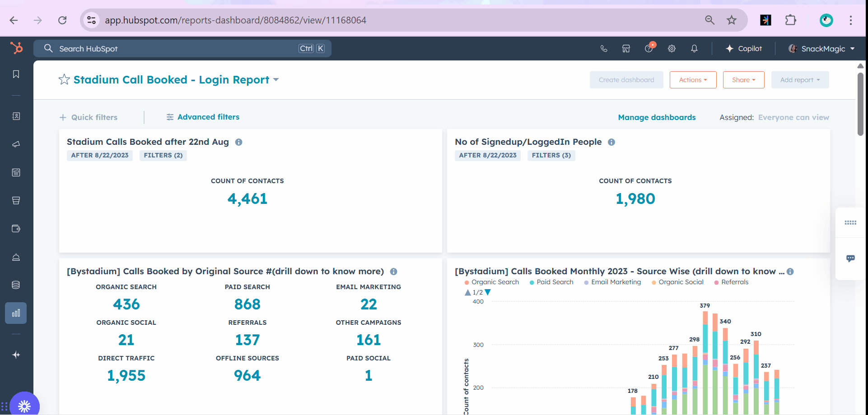
Task: Open the help icon with notification dot
Action: click(x=649, y=48)
